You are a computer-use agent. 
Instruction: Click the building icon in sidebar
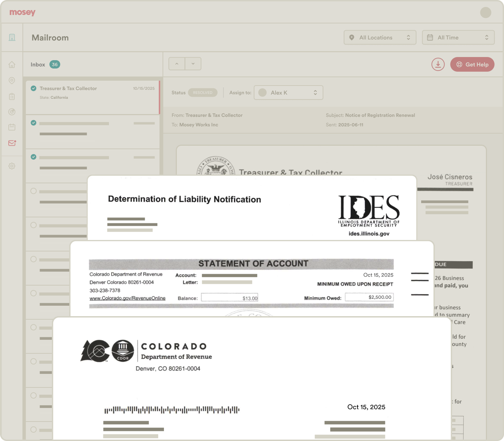pyautogui.click(x=12, y=37)
